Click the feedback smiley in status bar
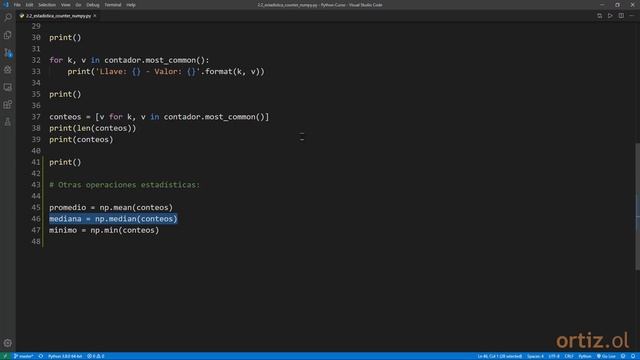Image resolution: width=640 pixels, height=360 pixels. coord(623,356)
